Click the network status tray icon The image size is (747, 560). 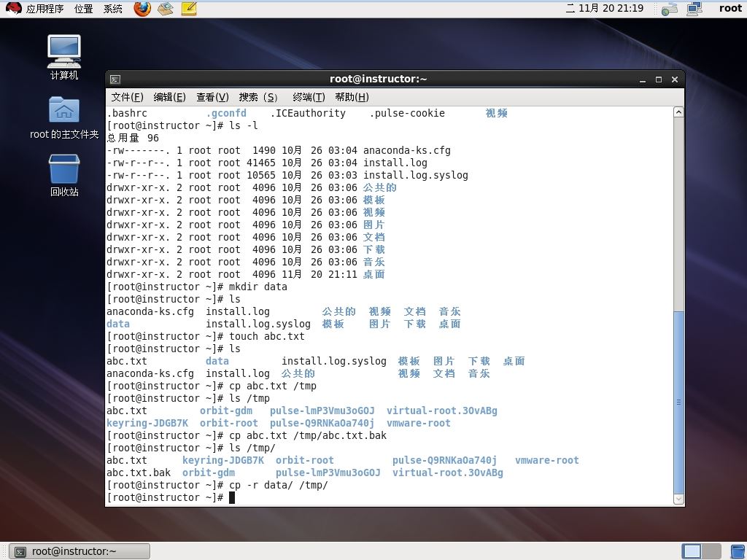(670, 9)
